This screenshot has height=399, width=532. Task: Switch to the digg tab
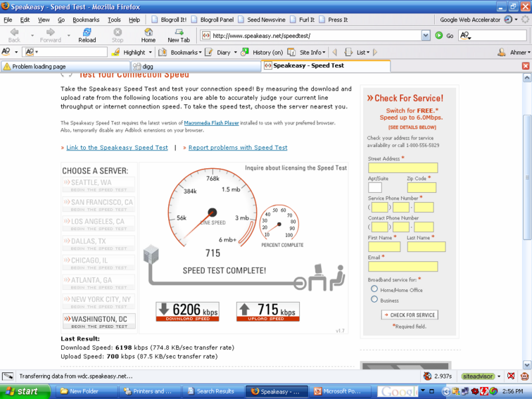click(196, 66)
